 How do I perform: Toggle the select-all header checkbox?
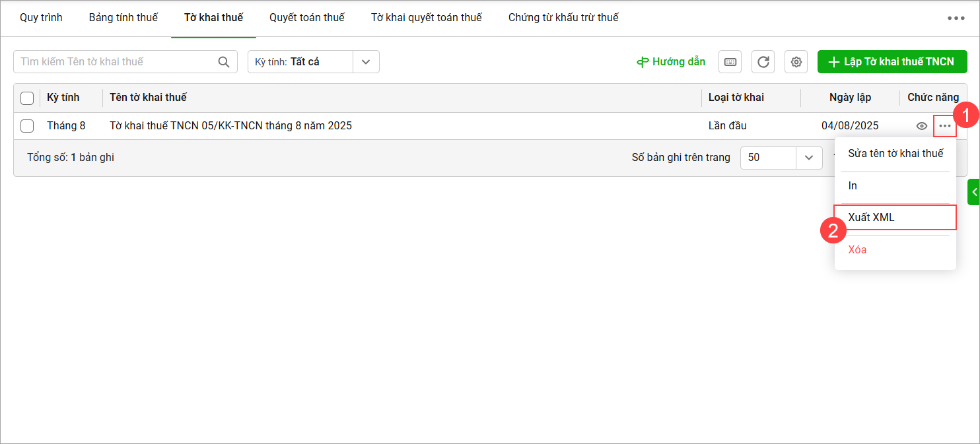coord(27,98)
